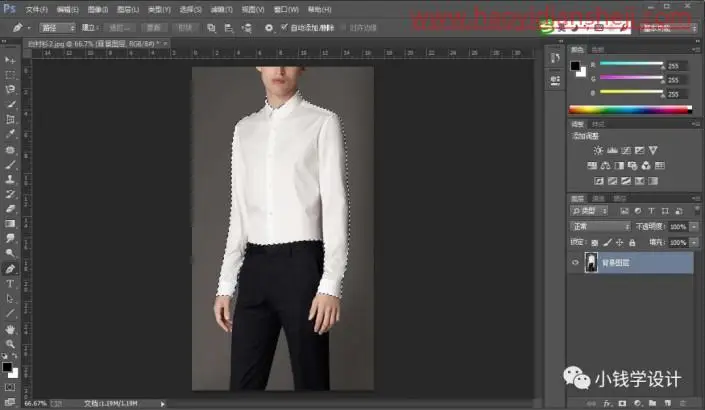Screen dimensions: 705x410
Task: Select the Dodge tool in toolbox
Action: (x=10, y=253)
